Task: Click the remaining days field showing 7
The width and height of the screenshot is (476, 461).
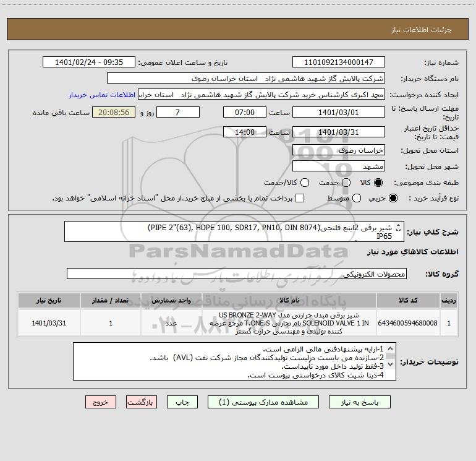Action: tap(178, 112)
